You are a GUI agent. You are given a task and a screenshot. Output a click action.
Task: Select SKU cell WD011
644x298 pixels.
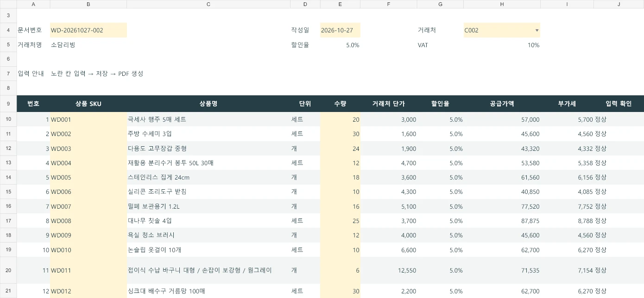[88, 270]
